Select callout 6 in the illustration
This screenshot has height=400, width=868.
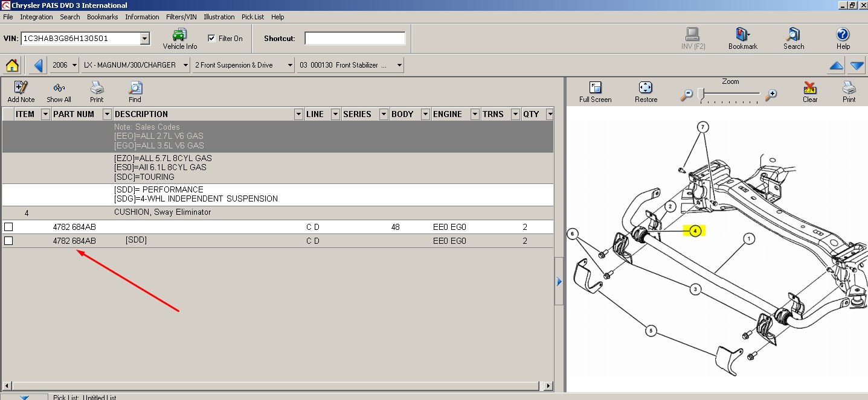point(574,233)
